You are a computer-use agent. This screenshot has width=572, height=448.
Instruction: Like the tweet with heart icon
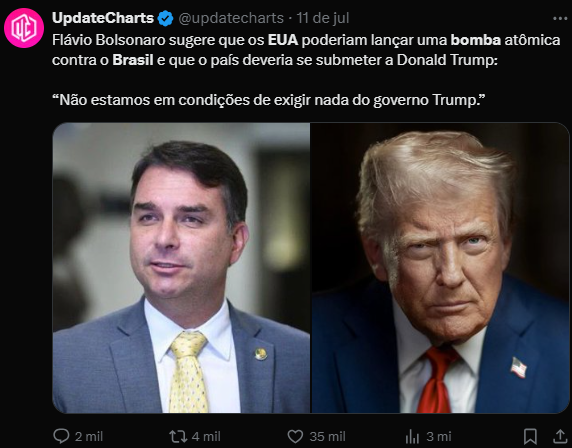tap(295, 436)
